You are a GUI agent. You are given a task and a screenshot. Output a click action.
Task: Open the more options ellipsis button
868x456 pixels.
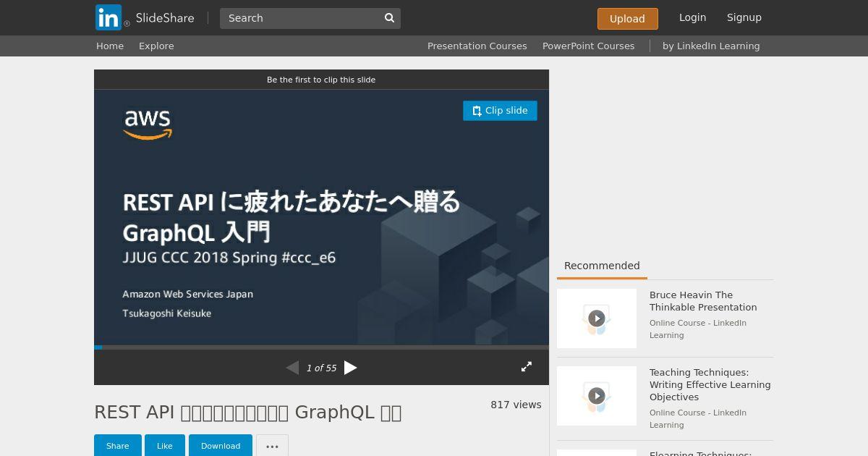coord(272,446)
